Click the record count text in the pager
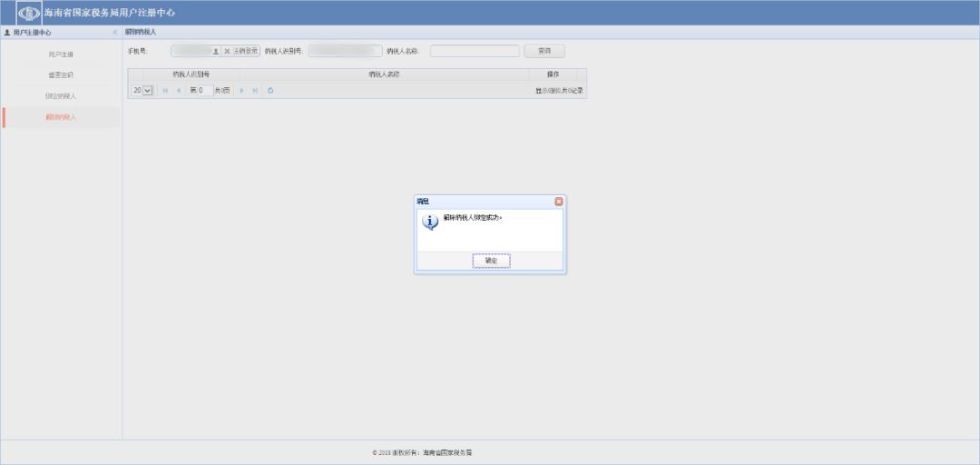980x465 pixels. click(x=559, y=91)
